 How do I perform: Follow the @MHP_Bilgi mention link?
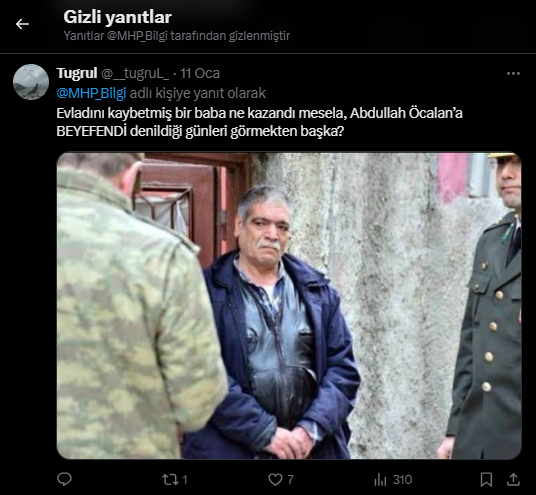91,93
